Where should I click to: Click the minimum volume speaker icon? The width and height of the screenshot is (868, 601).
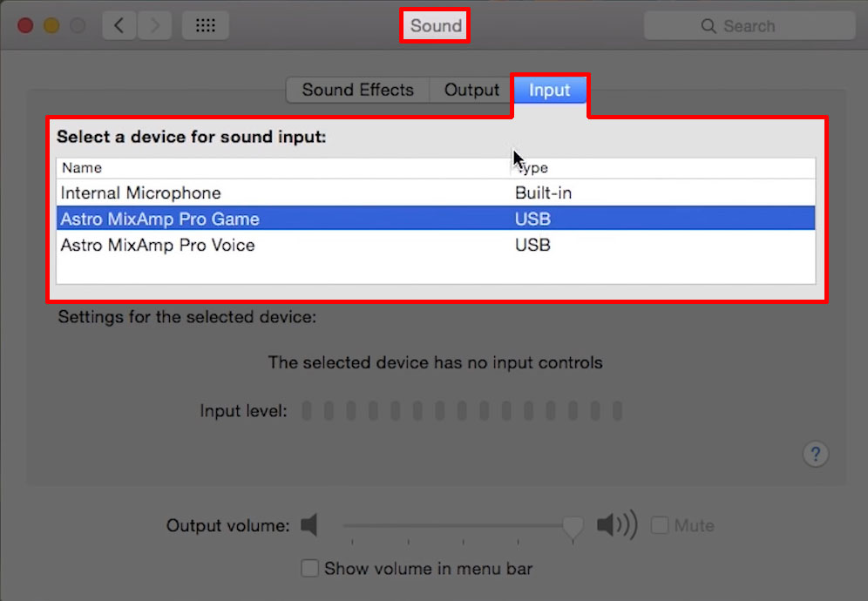[309, 525]
